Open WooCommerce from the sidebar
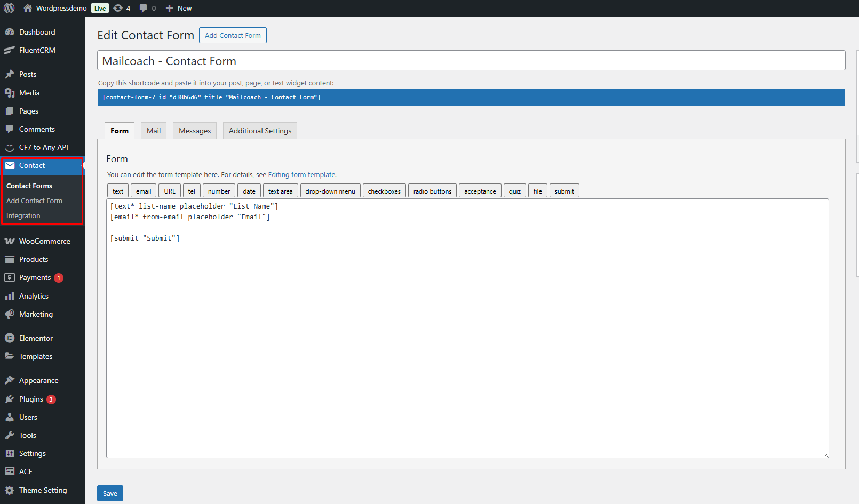Screen dimensions: 859x504 point(44,241)
